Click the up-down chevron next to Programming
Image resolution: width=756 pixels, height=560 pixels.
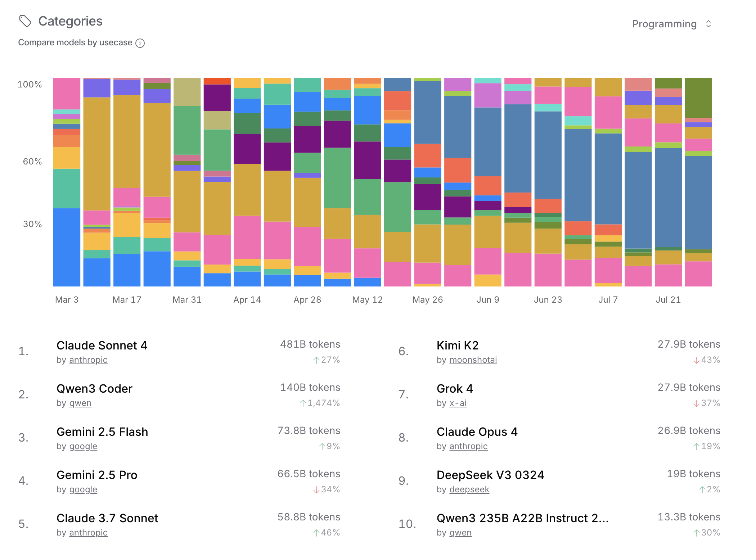click(x=708, y=24)
